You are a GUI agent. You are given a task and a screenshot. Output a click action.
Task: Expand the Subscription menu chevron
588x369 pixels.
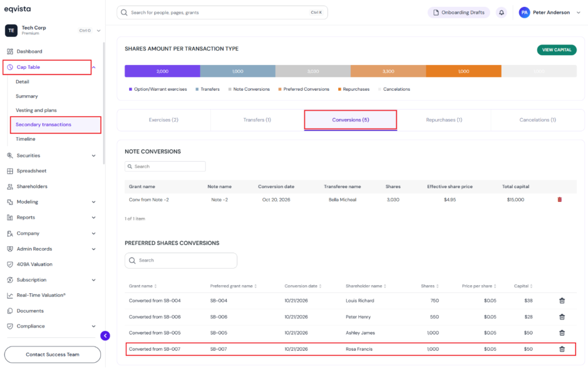(94, 280)
